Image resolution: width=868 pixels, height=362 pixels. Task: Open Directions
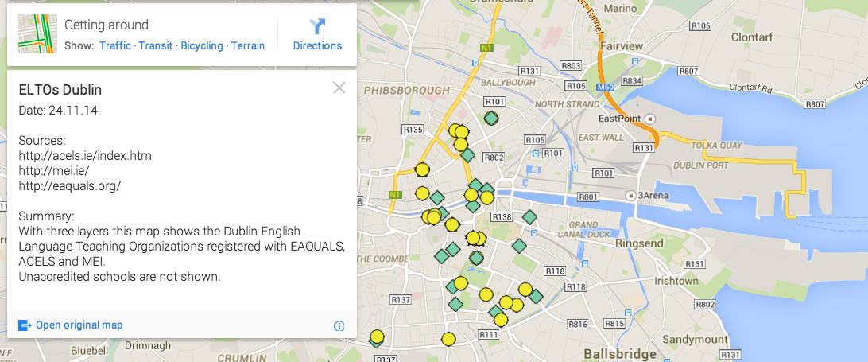click(317, 34)
